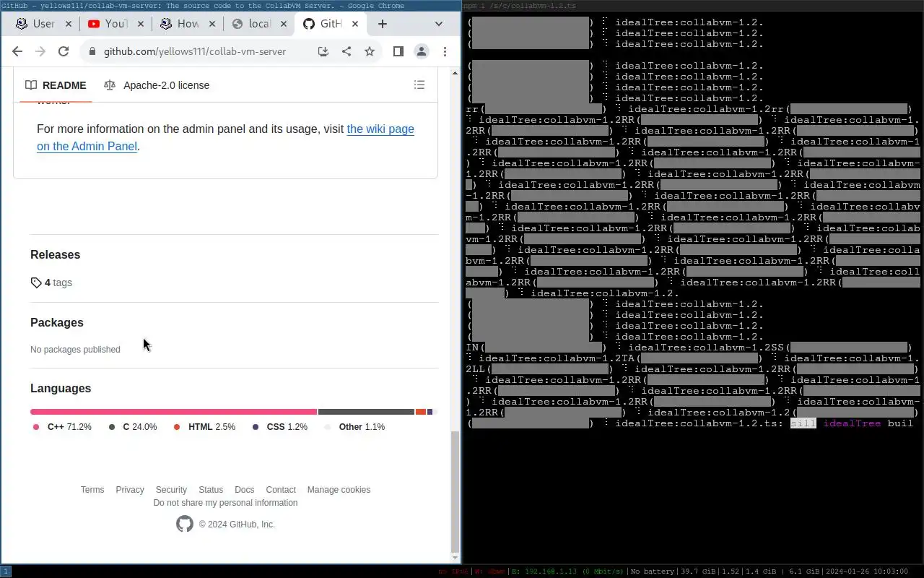The height and width of the screenshot is (578, 924).
Task: Click the highlighted 'sill' text in terminal
Action: (803, 423)
